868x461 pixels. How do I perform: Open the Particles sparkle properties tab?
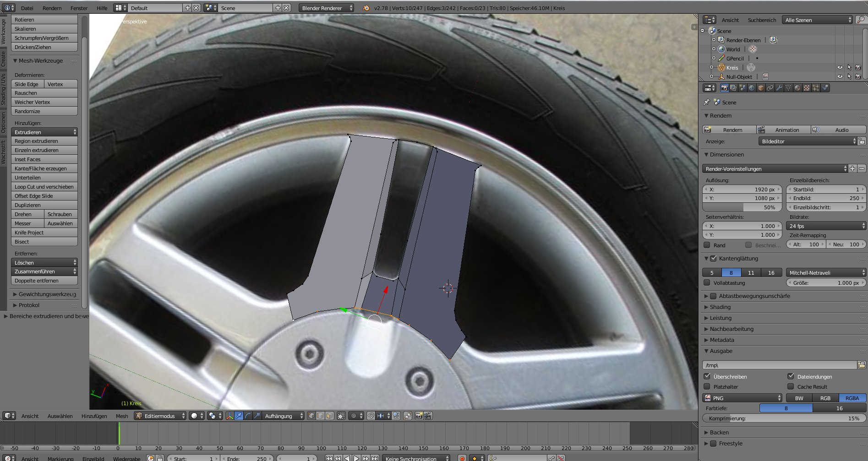[x=816, y=88]
